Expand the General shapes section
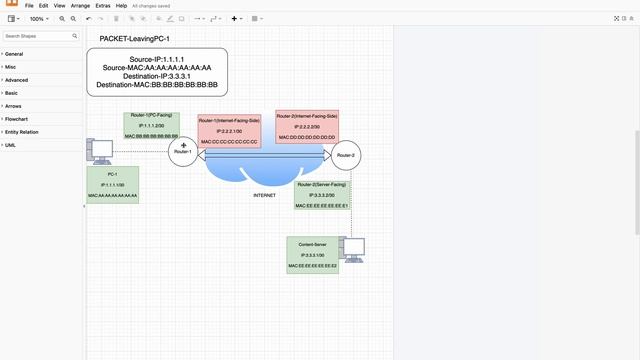This screenshot has width=640, height=360. [x=41, y=54]
